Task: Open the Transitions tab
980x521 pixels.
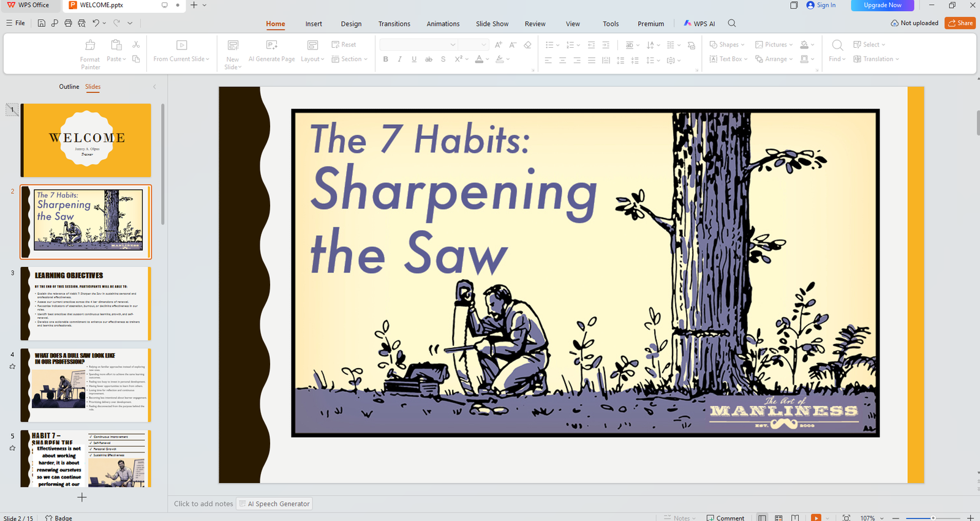Action: (394, 24)
